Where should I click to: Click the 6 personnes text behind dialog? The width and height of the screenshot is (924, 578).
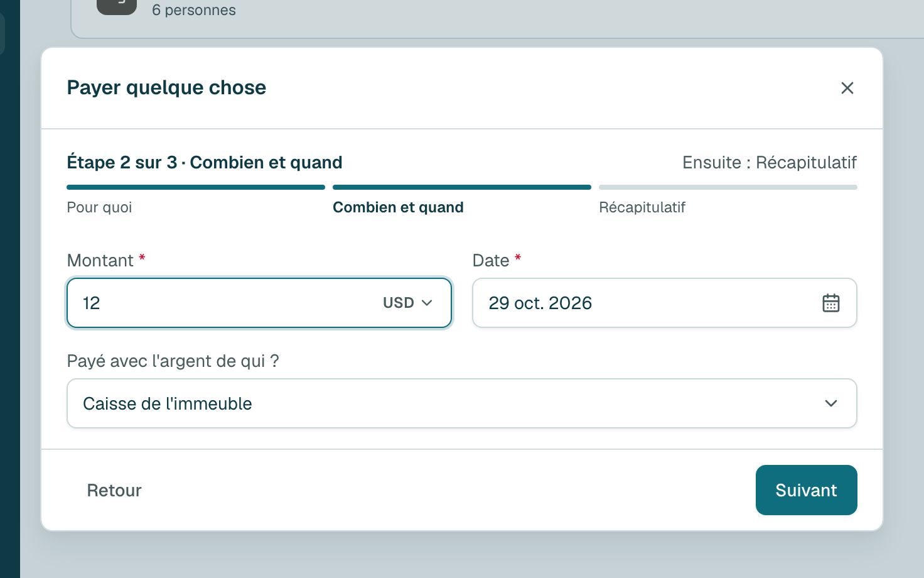(194, 10)
